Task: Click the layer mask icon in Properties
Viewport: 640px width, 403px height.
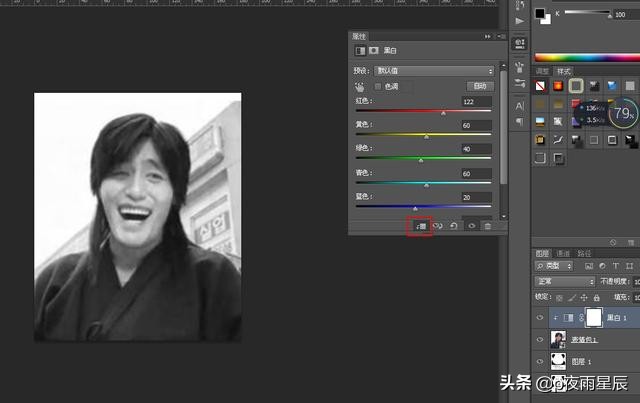Action: click(x=374, y=50)
